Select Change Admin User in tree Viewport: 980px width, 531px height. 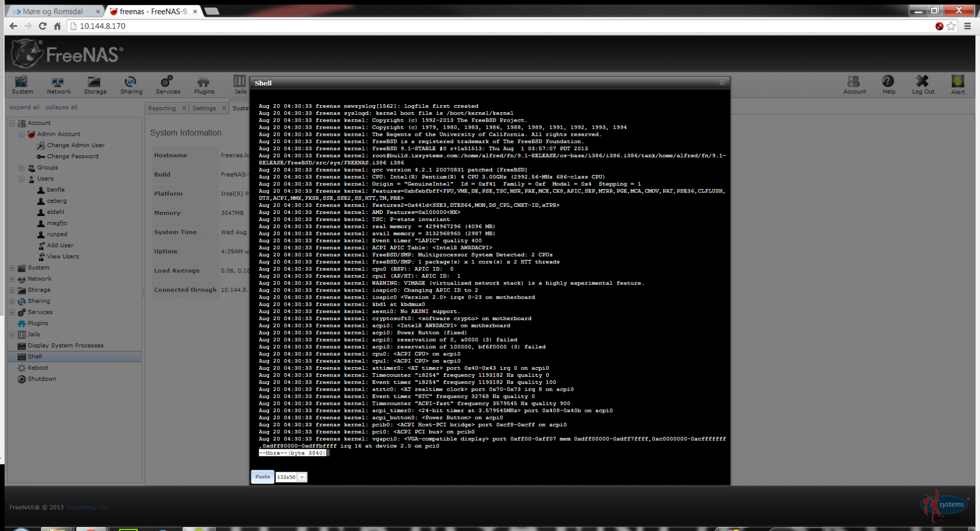(76, 146)
